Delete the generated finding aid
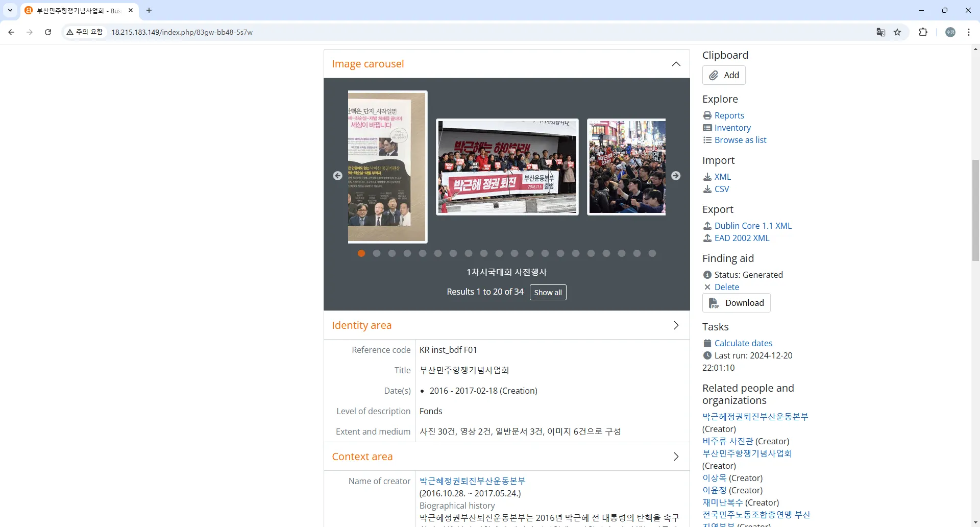Image resolution: width=980 pixels, height=527 pixels. 727,287
